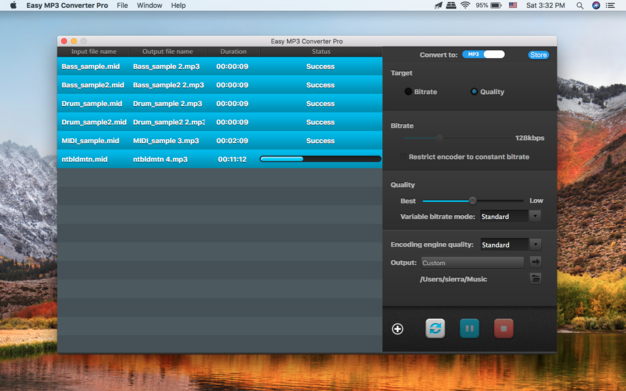Select the Bass_sample.mid row
Viewport: 626px width, 391px height.
tap(220, 66)
